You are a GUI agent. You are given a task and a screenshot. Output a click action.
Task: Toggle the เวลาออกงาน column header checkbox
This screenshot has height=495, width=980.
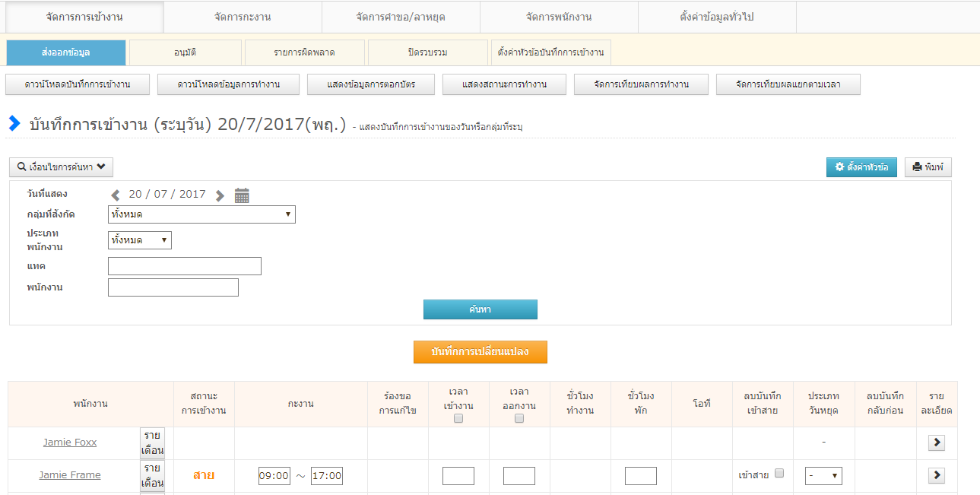tap(519, 418)
